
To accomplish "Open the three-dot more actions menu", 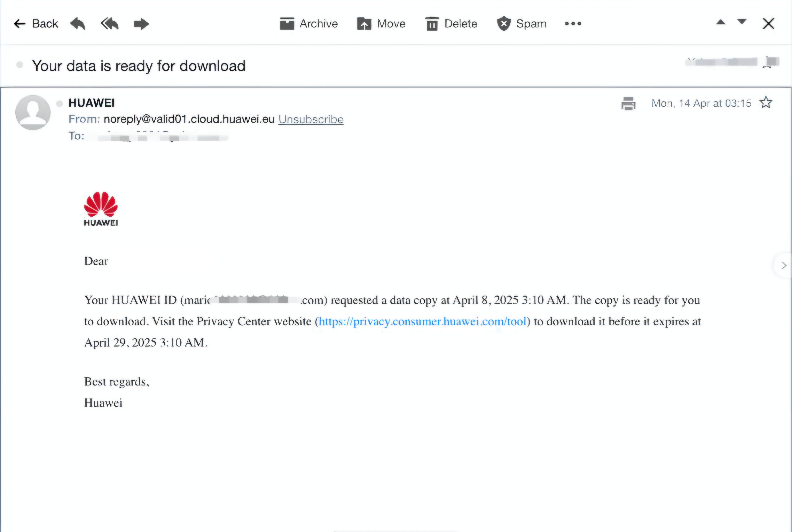I will [x=573, y=24].
